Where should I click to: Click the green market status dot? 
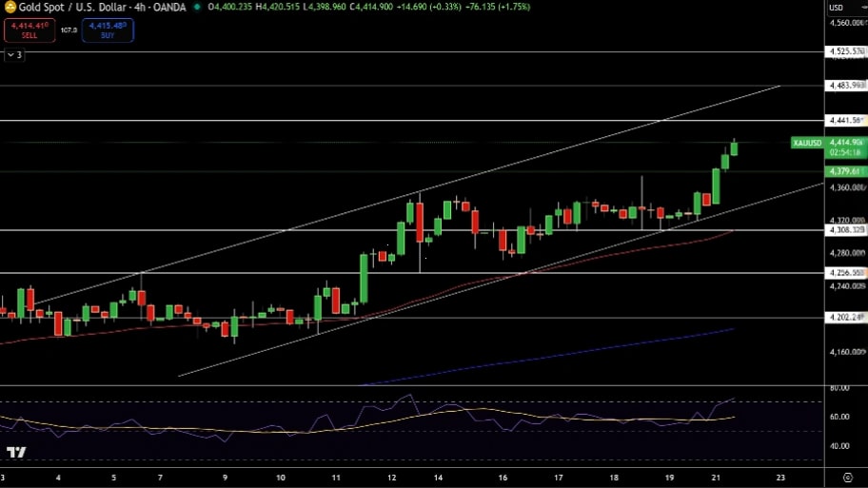197,7
